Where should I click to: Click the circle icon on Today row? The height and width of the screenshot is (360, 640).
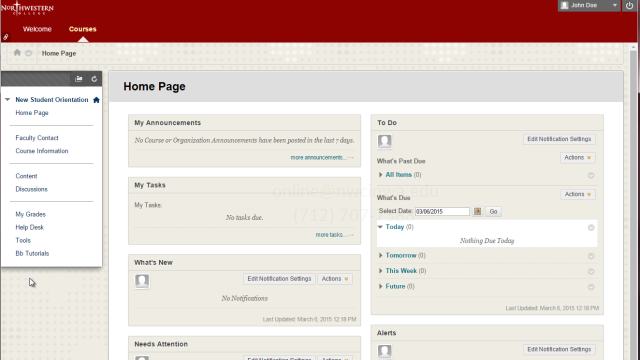tap(591, 228)
